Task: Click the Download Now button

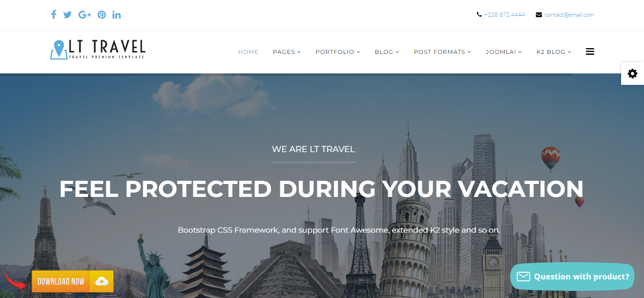Action: (73, 281)
